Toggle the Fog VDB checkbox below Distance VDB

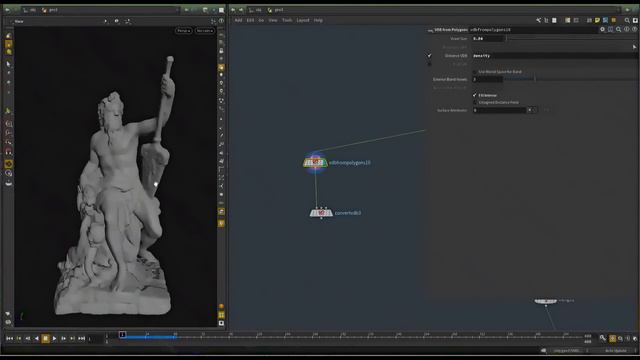pos(429,64)
